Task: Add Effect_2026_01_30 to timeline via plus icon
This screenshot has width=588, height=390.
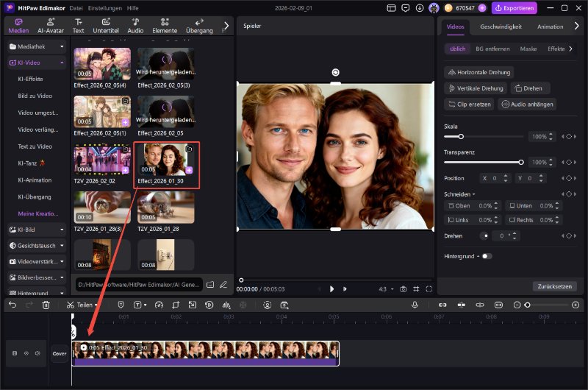Action: [189, 170]
